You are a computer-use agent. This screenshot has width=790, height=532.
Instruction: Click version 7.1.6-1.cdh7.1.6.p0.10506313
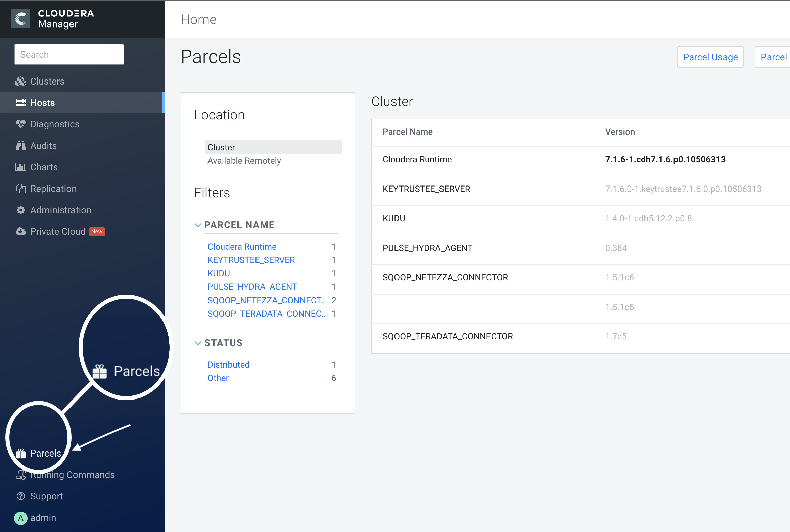coord(665,159)
